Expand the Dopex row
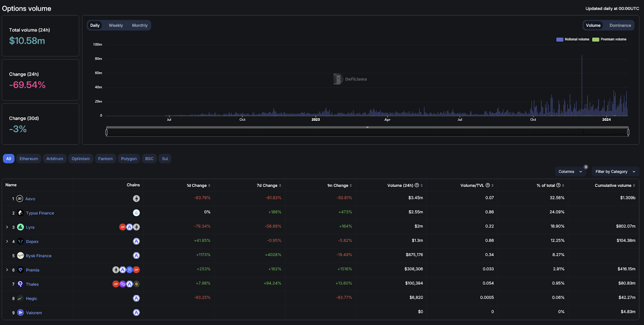Viewport: 644px width, 325px height. tap(7, 241)
